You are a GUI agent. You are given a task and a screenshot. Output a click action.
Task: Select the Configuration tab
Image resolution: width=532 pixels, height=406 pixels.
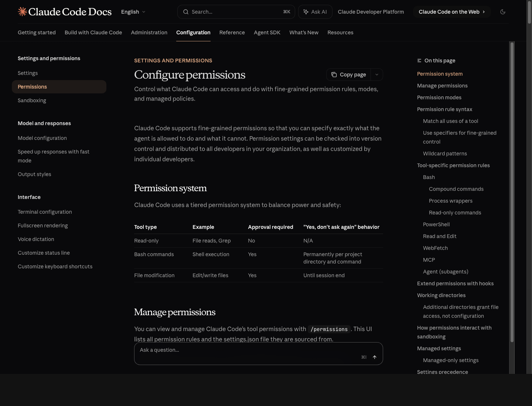pyautogui.click(x=193, y=32)
